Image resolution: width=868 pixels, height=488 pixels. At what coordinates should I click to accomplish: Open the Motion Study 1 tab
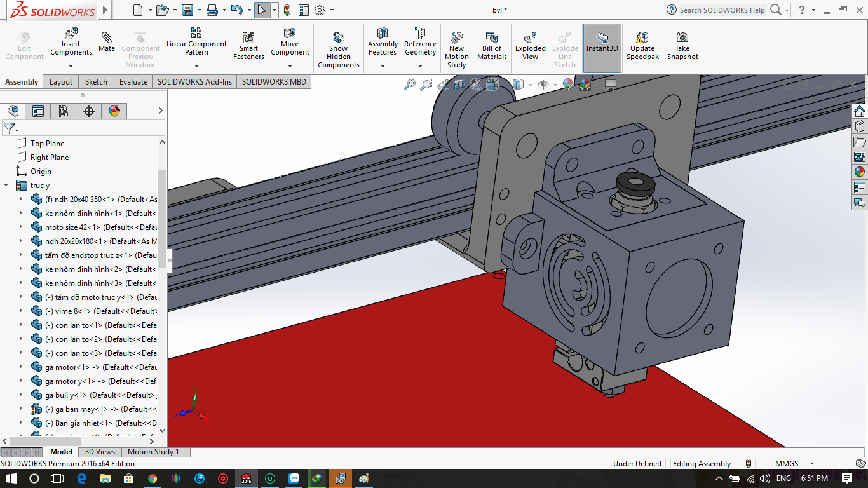(154, 452)
